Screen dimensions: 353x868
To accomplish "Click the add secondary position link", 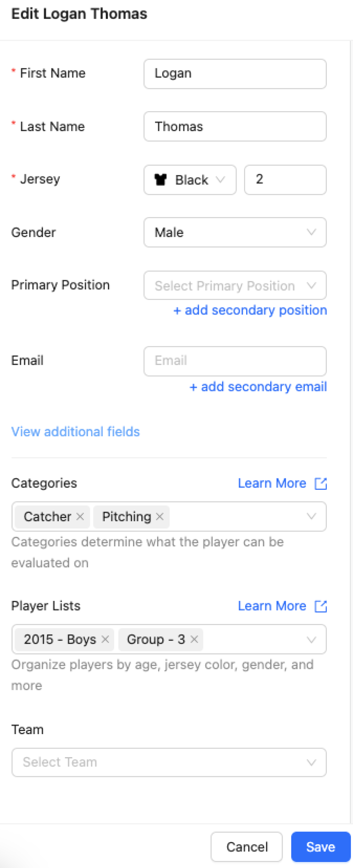I will (250, 310).
